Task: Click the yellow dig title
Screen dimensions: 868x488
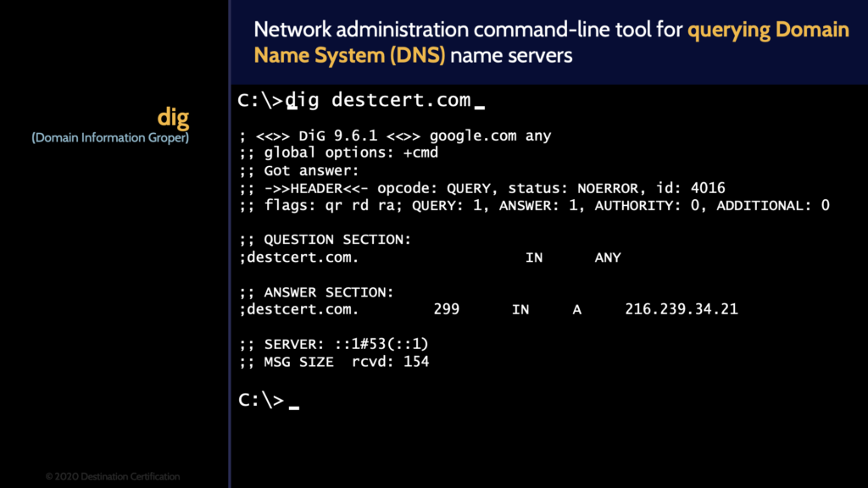Action: point(172,117)
